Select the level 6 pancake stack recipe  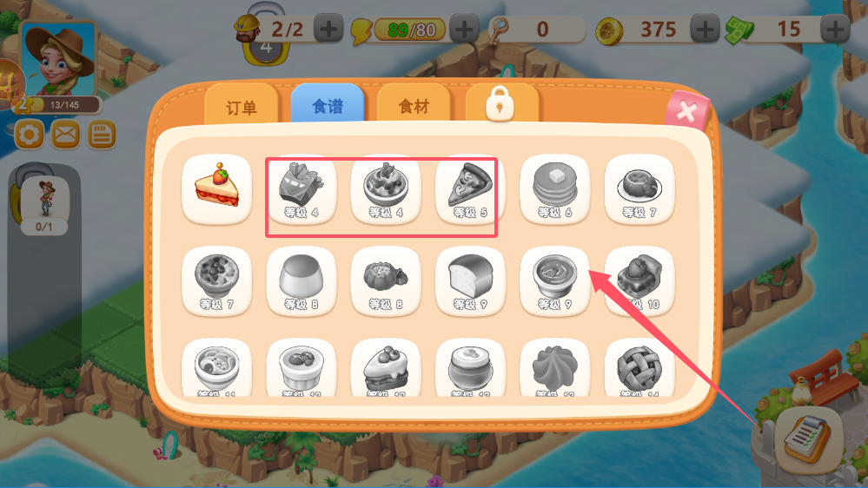pos(554,189)
